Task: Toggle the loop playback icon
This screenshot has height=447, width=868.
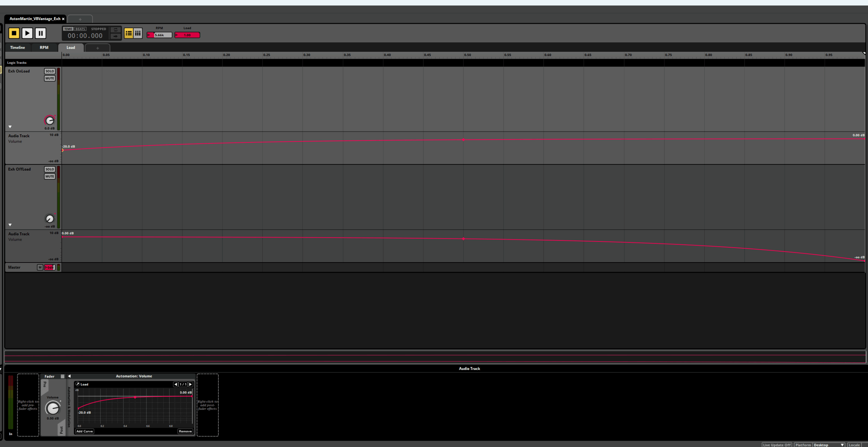Action: [x=116, y=30]
